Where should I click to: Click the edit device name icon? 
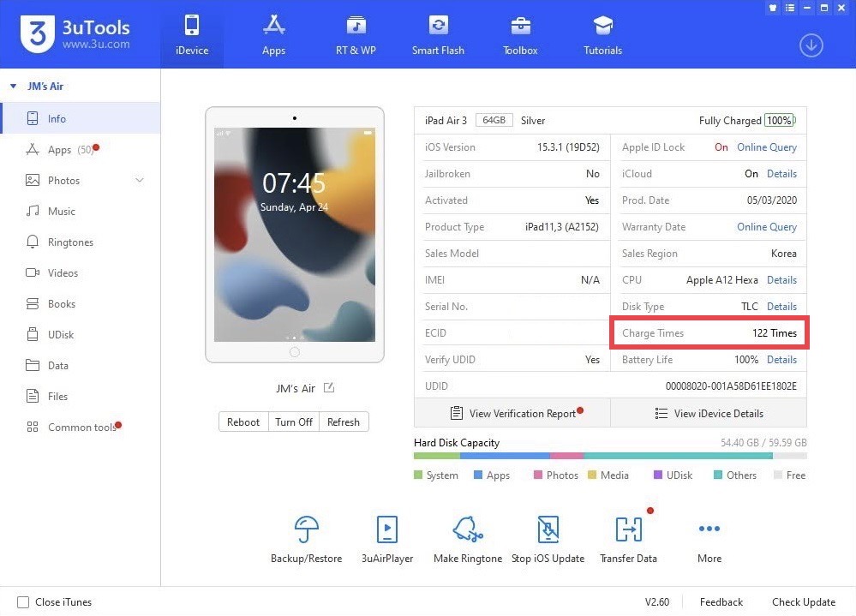click(x=329, y=388)
